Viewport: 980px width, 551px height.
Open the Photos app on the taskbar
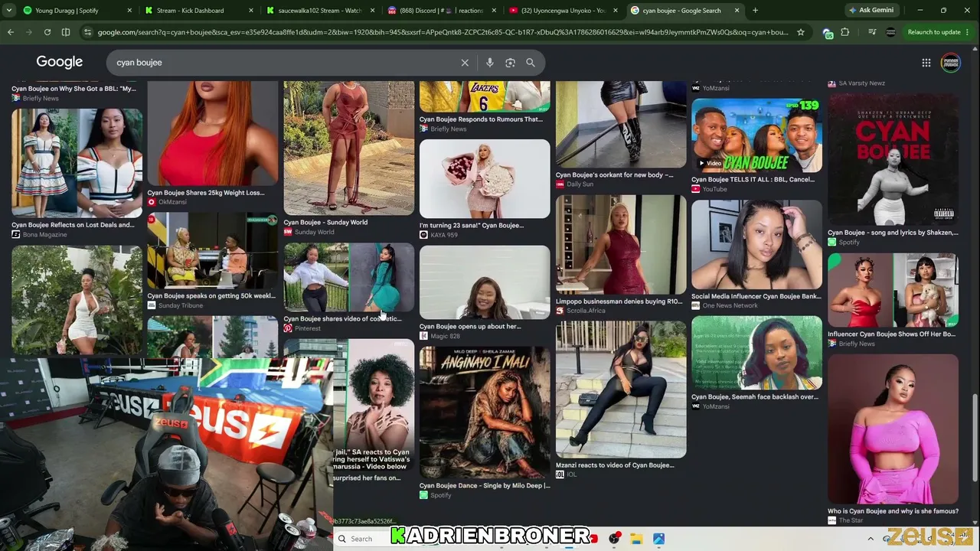pyautogui.click(x=658, y=539)
